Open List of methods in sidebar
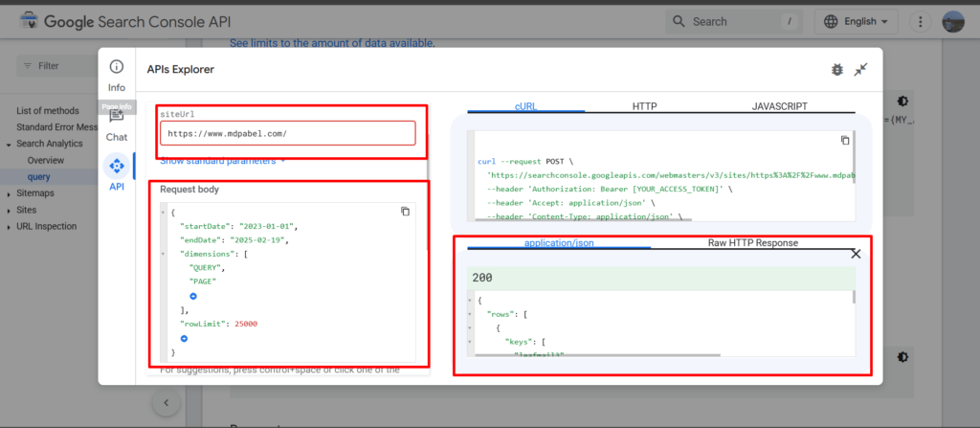 point(48,111)
